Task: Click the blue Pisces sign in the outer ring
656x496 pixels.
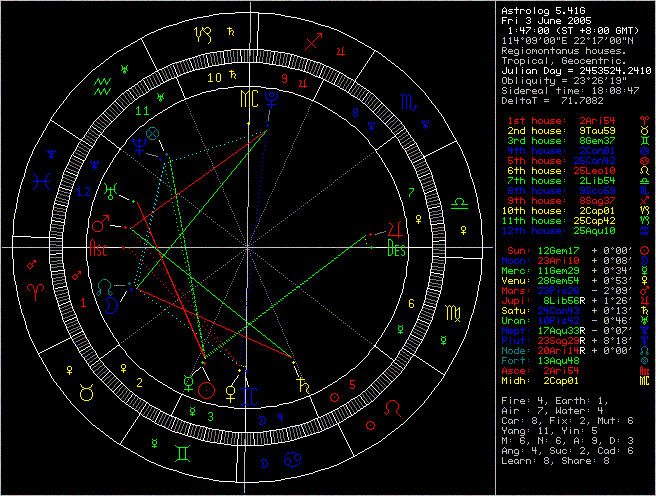Action: pyautogui.click(x=42, y=182)
